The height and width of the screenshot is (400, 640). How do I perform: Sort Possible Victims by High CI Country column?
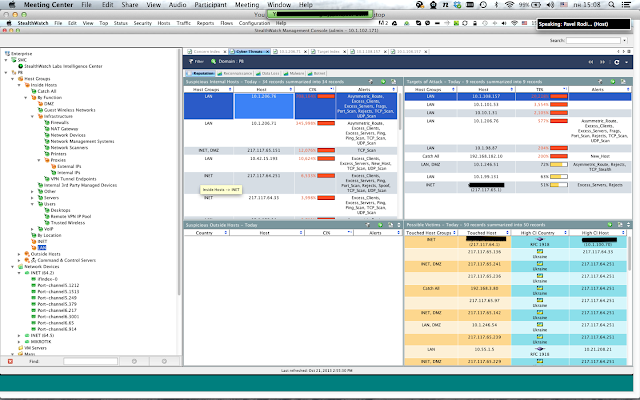point(540,233)
